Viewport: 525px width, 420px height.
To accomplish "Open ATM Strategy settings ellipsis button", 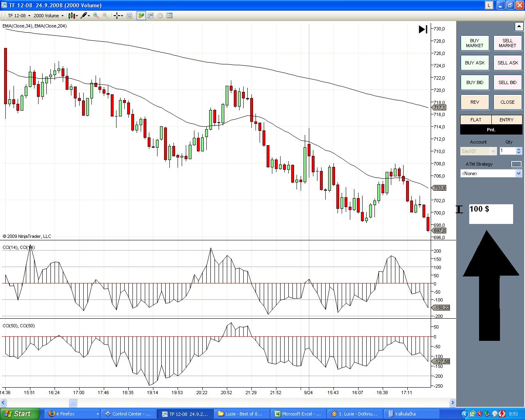I will [516, 164].
